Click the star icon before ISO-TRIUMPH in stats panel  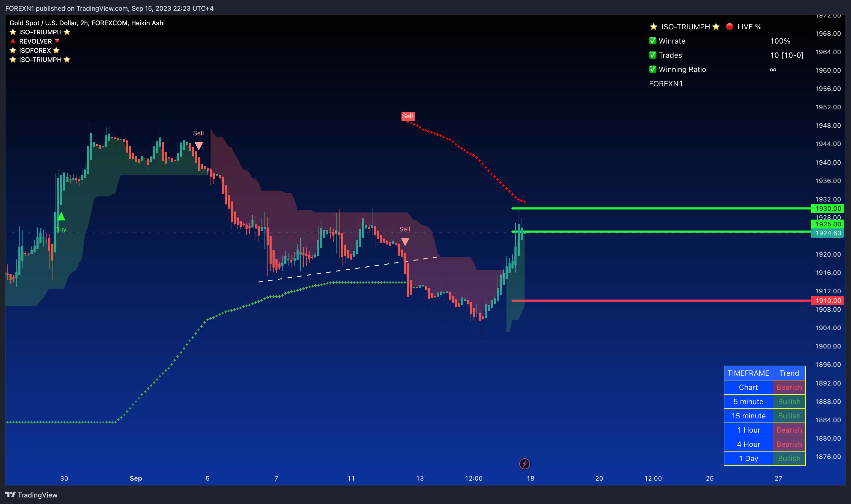point(653,26)
